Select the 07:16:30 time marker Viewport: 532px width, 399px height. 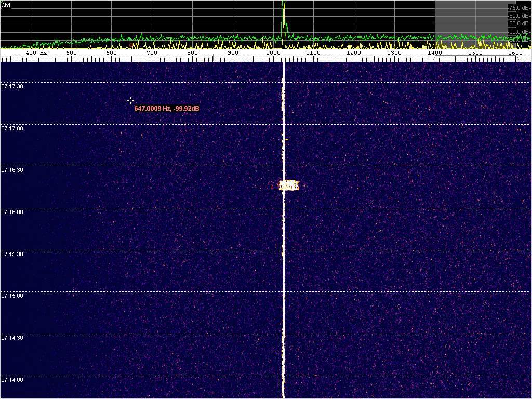12,170
